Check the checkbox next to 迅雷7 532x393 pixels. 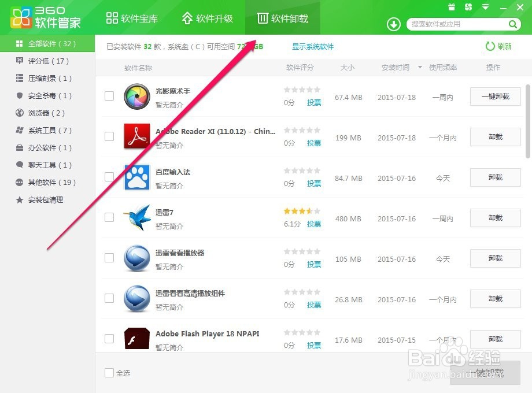click(109, 218)
